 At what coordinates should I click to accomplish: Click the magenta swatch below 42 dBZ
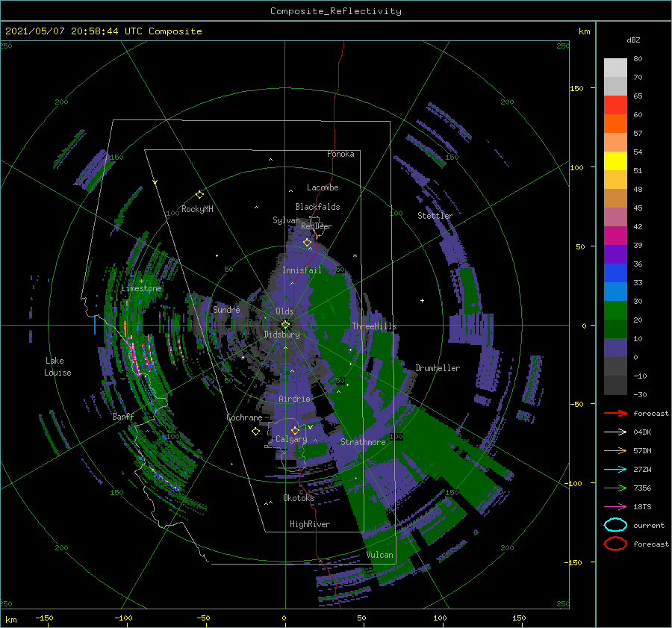pos(615,236)
